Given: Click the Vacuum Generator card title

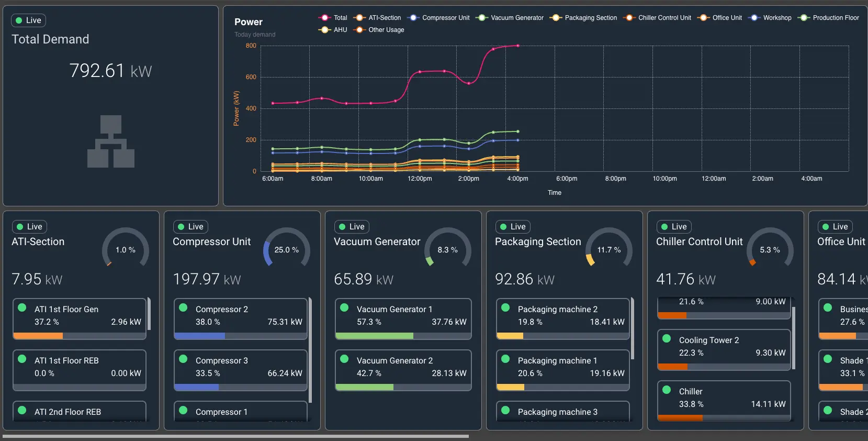Looking at the screenshot, I should tap(377, 241).
